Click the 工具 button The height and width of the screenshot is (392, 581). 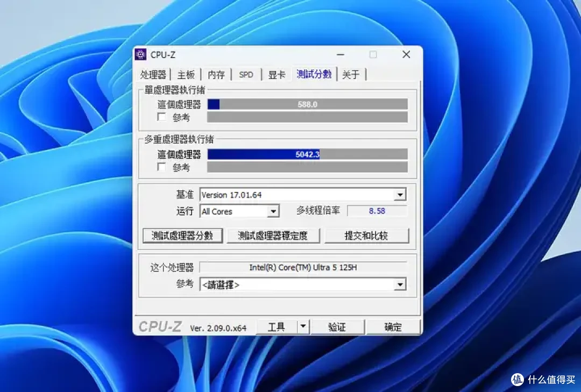click(x=277, y=327)
